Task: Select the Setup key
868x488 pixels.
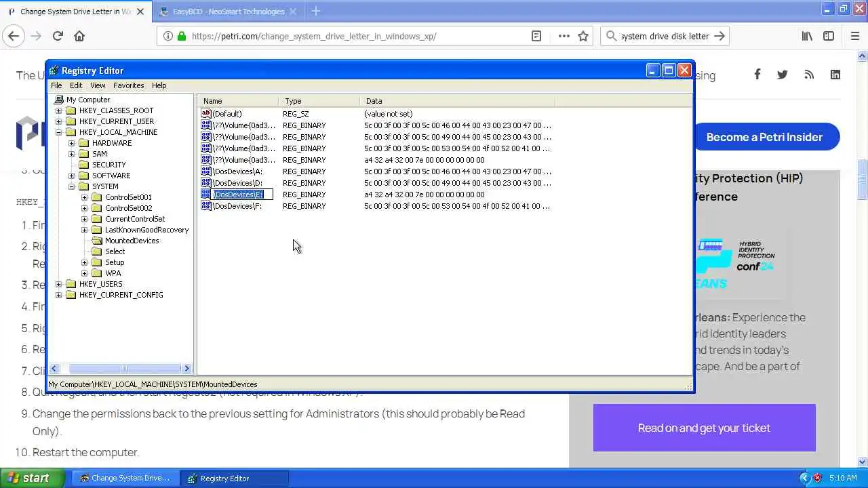Action: point(115,262)
